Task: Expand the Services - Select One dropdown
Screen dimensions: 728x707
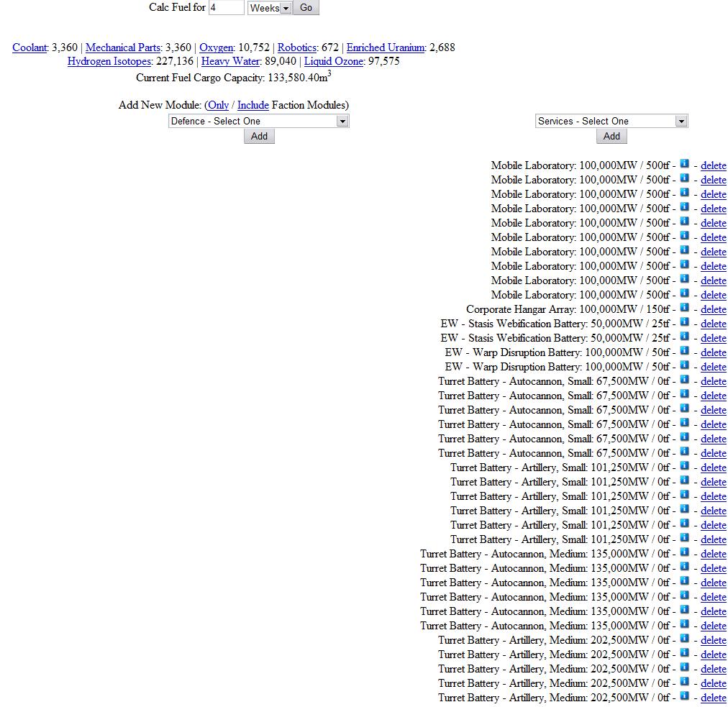Action: (611, 121)
